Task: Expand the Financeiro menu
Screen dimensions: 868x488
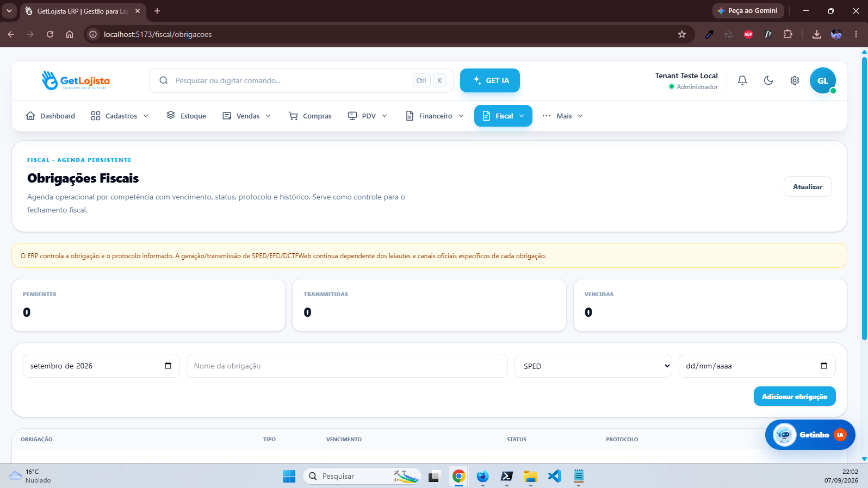Action: 435,116
